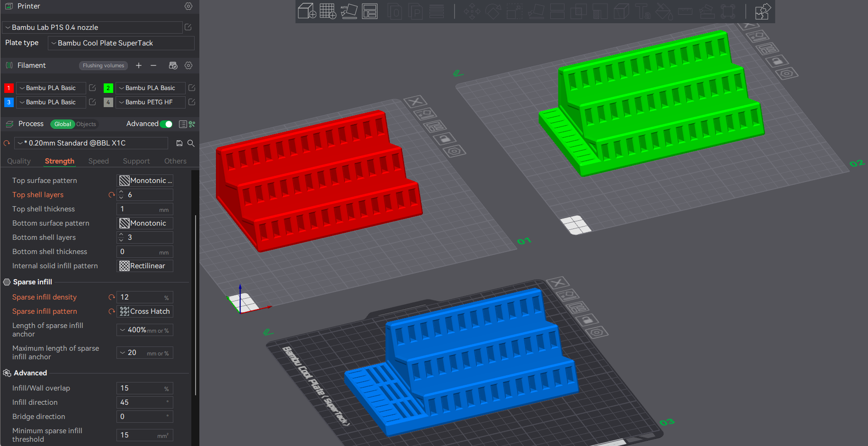The image size is (868, 446).
Task: Click the Add object cube icon
Action: pos(307,11)
